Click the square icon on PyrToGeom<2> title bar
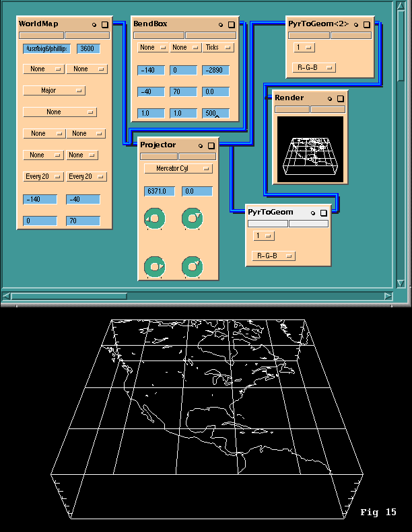The height and width of the screenshot is (532, 412). point(366,24)
